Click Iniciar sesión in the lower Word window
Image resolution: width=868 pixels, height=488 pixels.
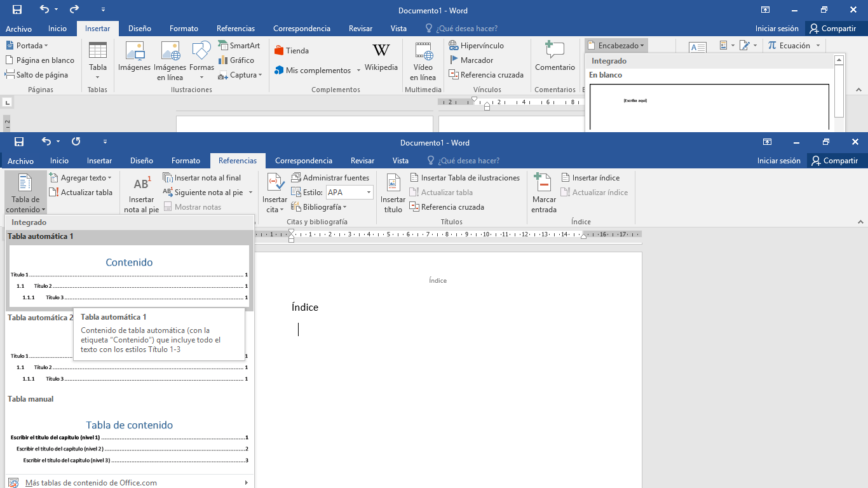(779, 161)
